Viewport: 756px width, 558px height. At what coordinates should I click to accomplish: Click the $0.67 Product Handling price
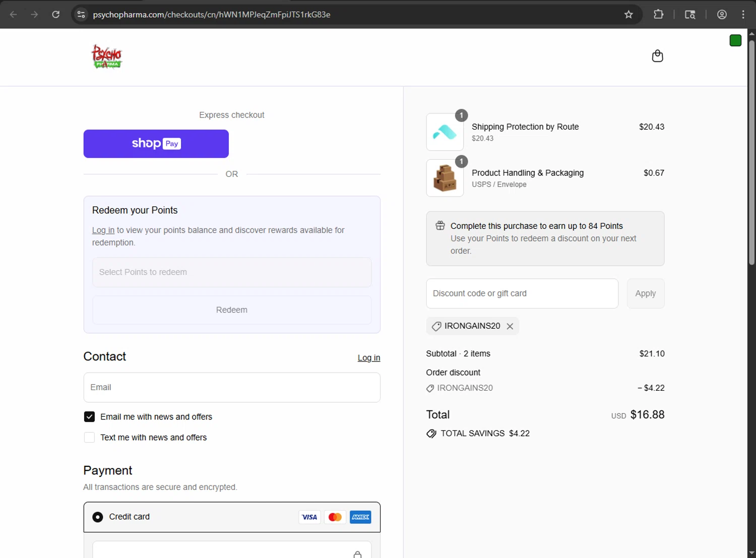coord(654,173)
